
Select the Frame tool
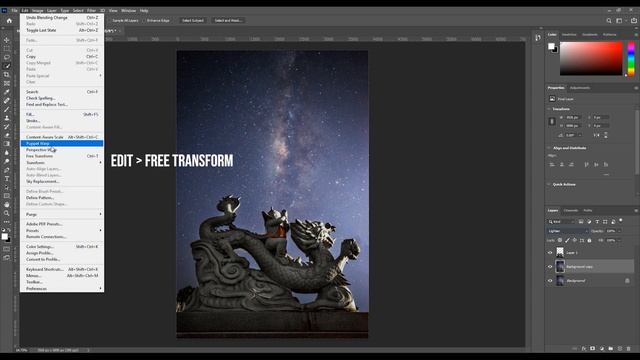(7, 83)
